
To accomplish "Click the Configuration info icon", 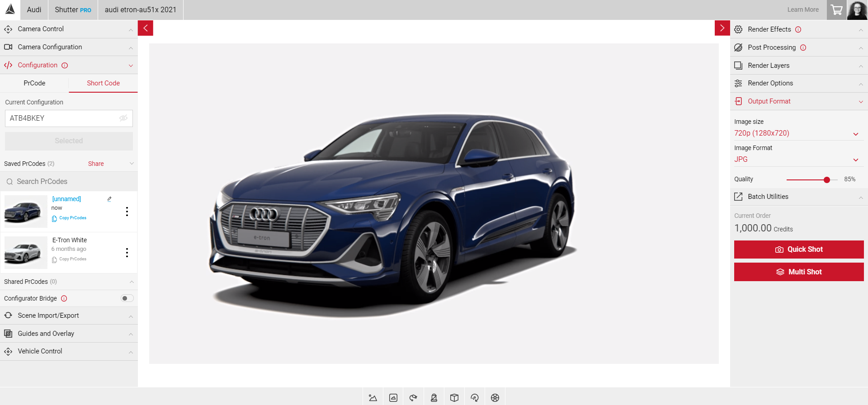I will pyautogui.click(x=65, y=66).
